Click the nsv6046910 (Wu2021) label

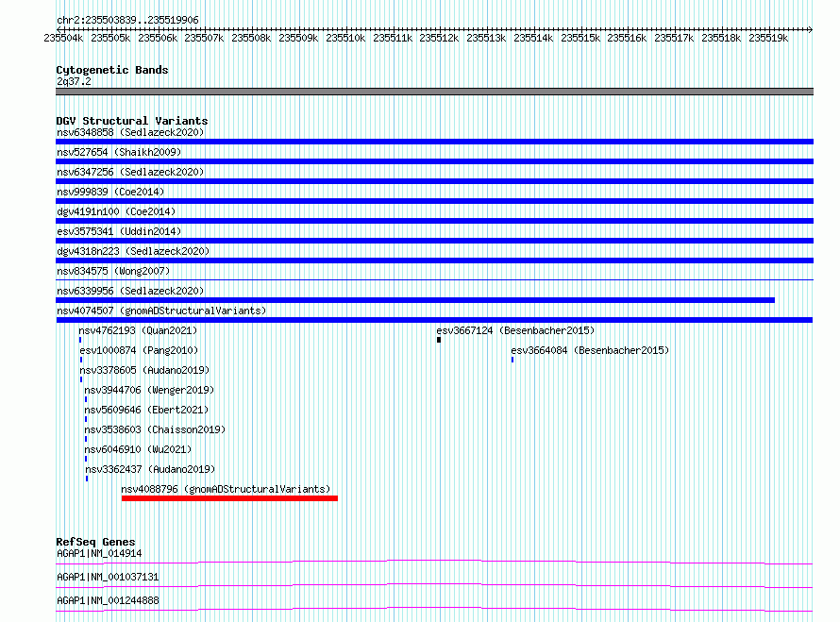pyautogui.click(x=138, y=449)
